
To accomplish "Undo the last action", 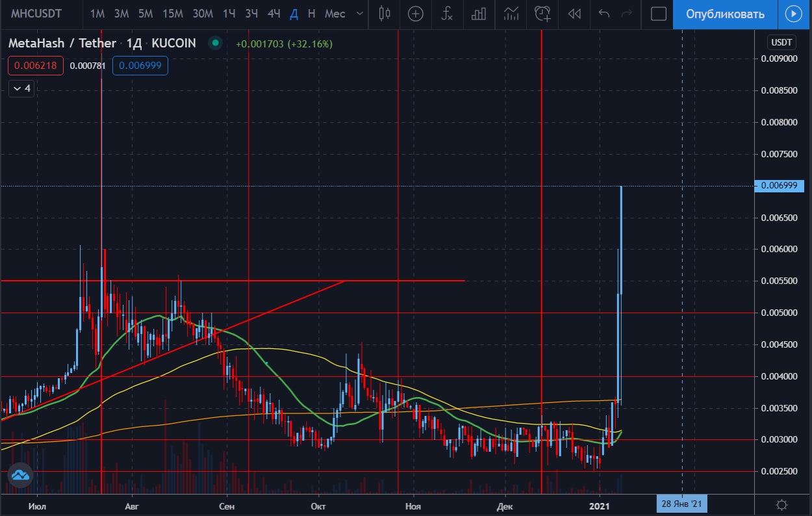I will [604, 14].
